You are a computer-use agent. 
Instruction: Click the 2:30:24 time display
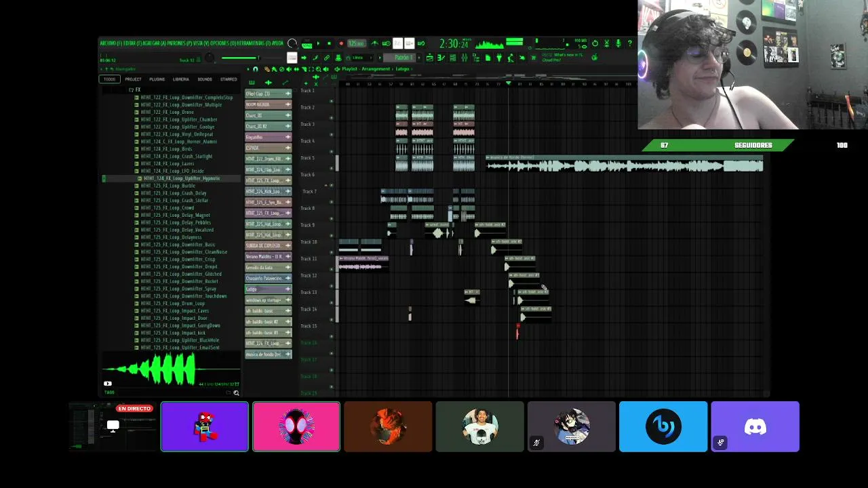pyautogui.click(x=454, y=43)
